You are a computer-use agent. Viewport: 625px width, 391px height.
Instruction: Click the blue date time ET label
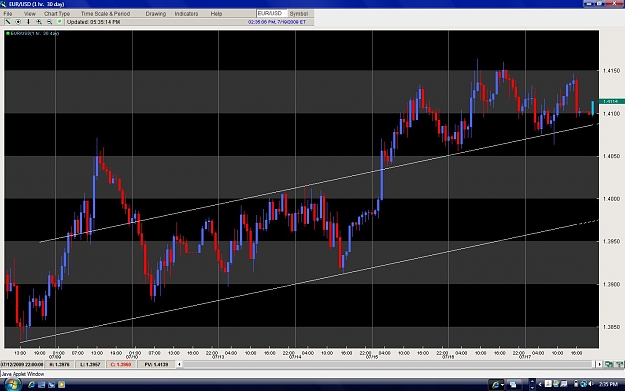[x=277, y=22]
